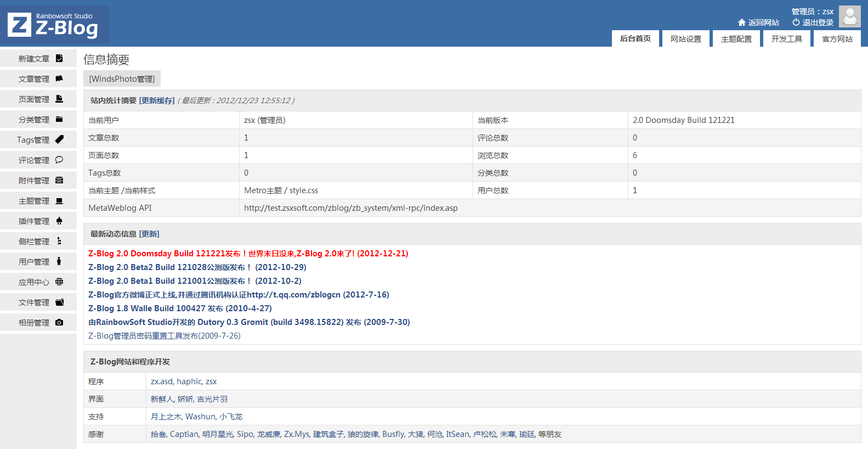Click the [WindsPhoto管理] button
Screen dimensions: 868x449
[x=122, y=79]
